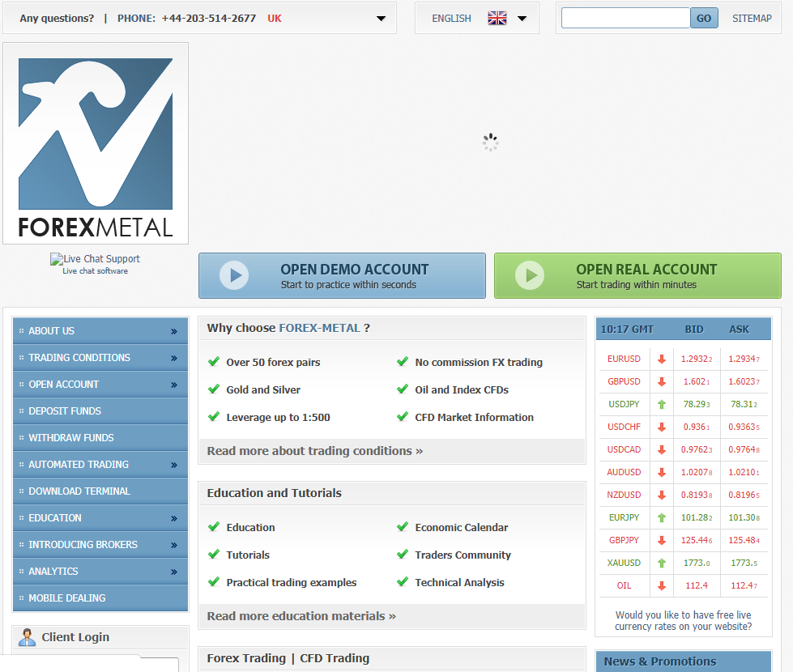Open the ENGLISH language dropdown

pyautogui.click(x=522, y=19)
